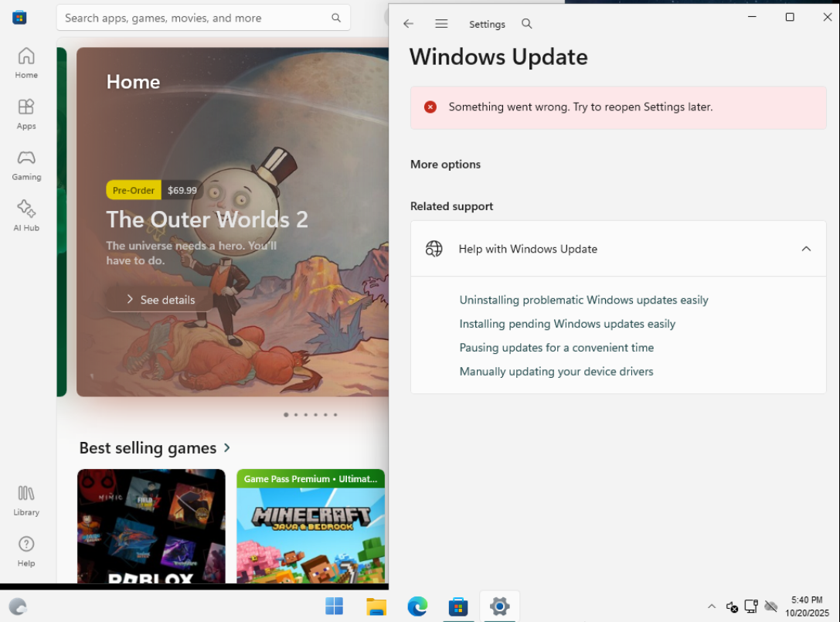Open Uninstalling problematic Windows updates link
Image resolution: width=840 pixels, height=622 pixels.
[x=583, y=300]
